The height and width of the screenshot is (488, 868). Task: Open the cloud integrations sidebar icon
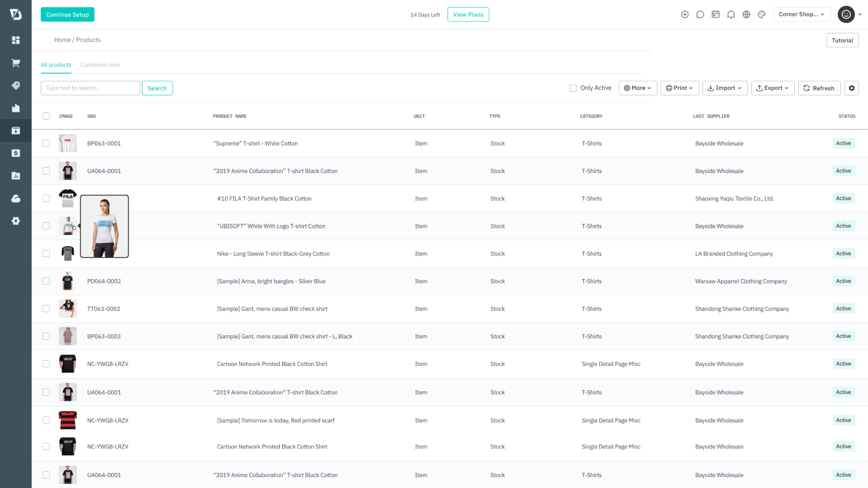click(x=16, y=198)
